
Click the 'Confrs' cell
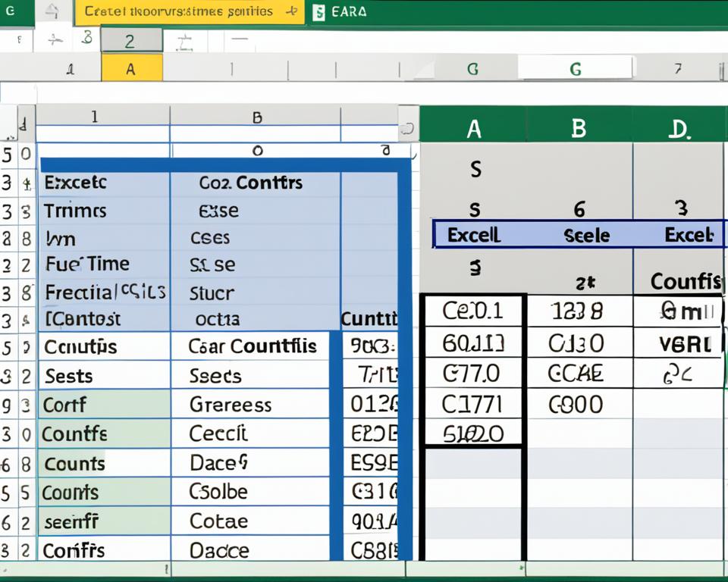point(104,549)
